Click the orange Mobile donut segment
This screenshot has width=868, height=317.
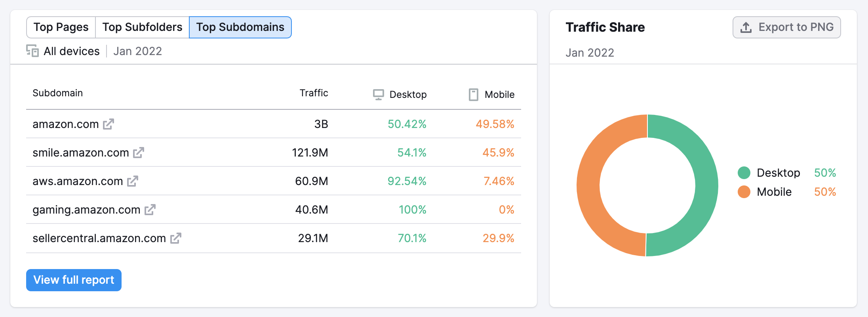(588, 185)
